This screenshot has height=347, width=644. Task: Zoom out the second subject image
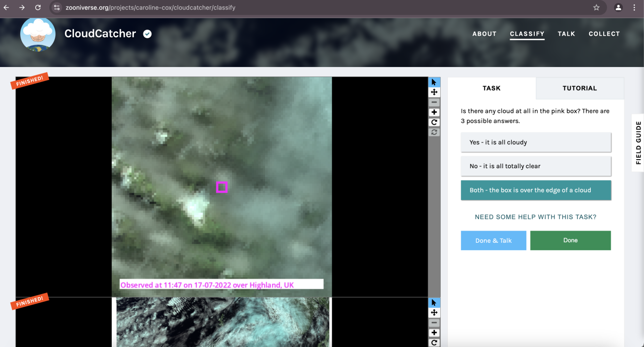point(434,323)
